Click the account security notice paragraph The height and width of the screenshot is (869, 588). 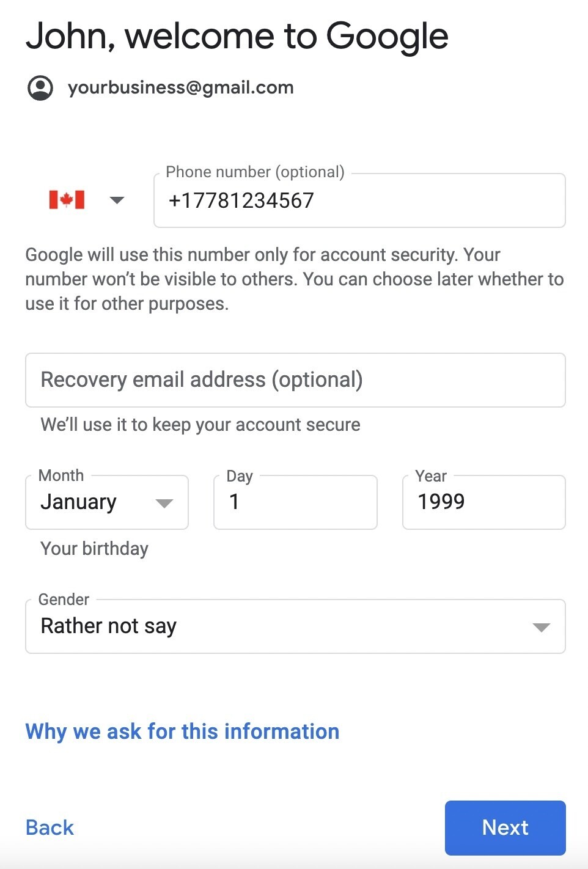(295, 279)
